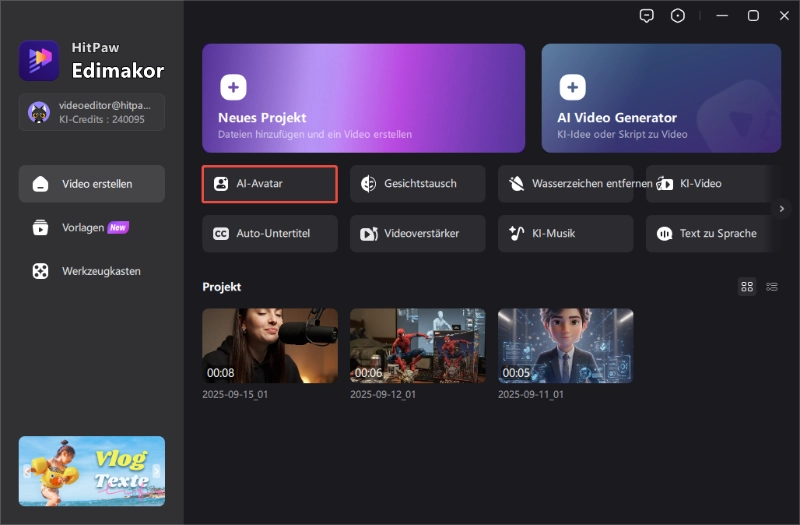Create a Neues Projekt
The width and height of the screenshot is (800, 525).
click(x=363, y=98)
